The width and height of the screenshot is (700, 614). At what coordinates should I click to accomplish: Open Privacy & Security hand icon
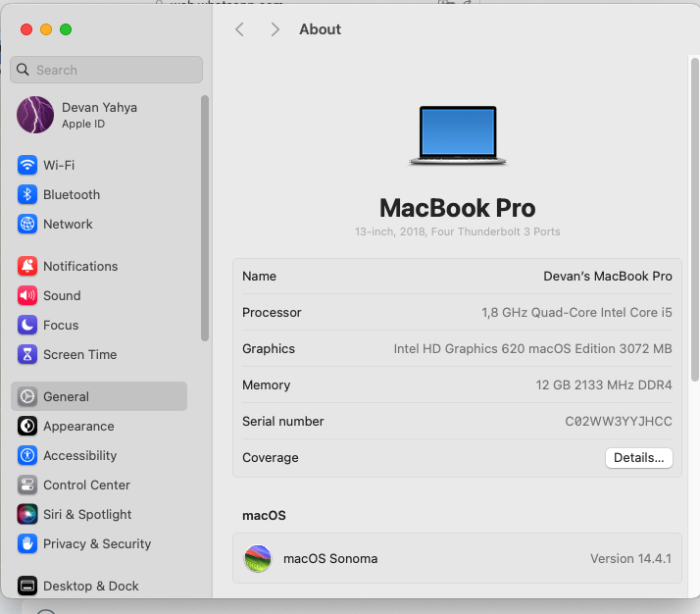click(27, 543)
